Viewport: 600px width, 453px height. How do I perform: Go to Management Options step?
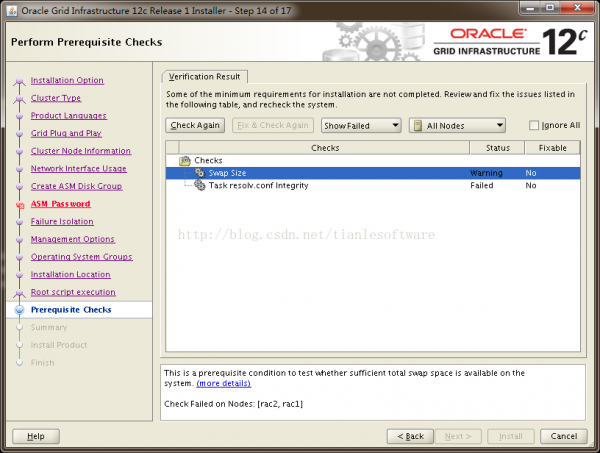[73, 239]
